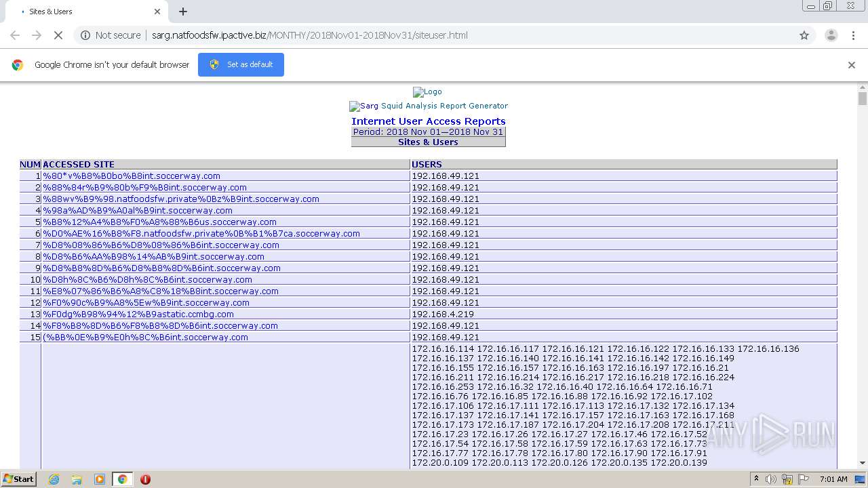Open the %F0%90c%B9%A8%5Ew%B9int.soccerway.com link

point(146,302)
